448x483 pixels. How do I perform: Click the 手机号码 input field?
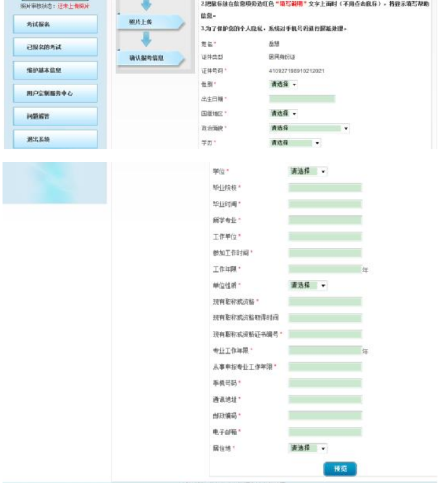pos(325,383)
